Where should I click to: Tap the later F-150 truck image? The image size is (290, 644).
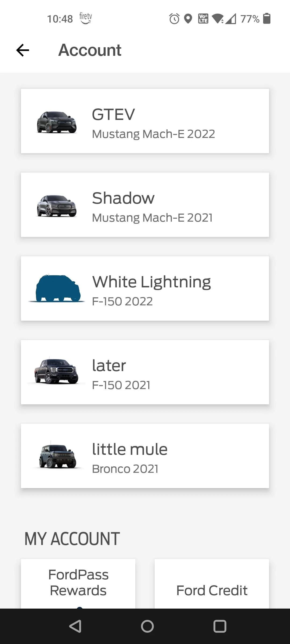56,371
